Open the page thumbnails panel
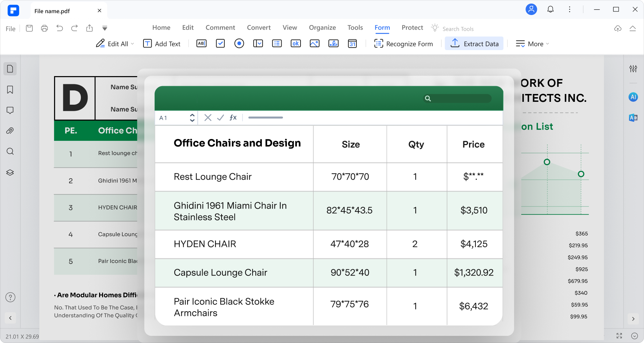 tap(10, 69)
